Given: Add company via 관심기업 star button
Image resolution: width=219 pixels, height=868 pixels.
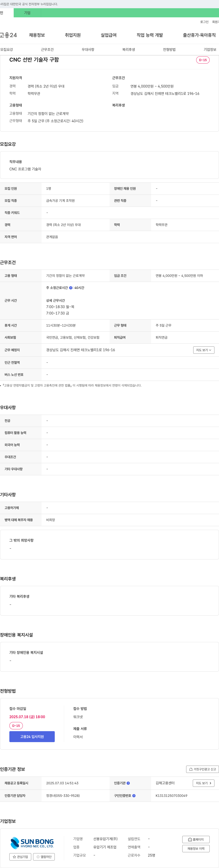Looking at the screenshot, I should tap(20, 857).
